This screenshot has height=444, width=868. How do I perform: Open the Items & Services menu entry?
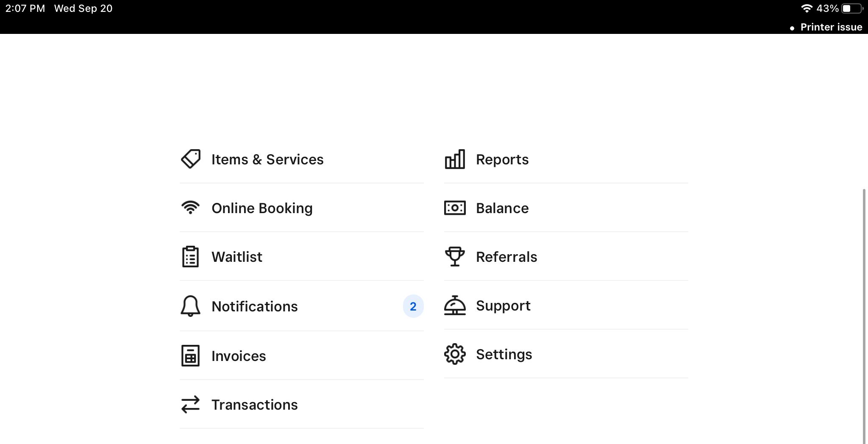[267, 159]
